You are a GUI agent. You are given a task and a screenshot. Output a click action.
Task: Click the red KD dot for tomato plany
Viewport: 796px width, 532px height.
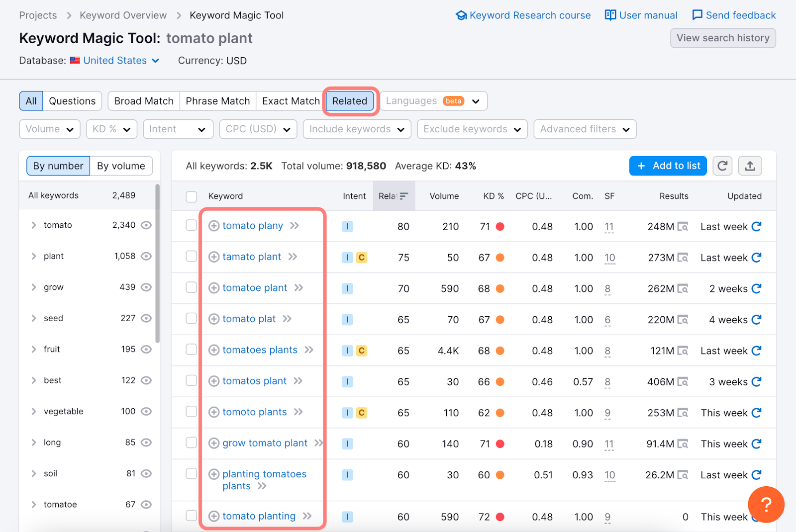click(x=500, y=226)
